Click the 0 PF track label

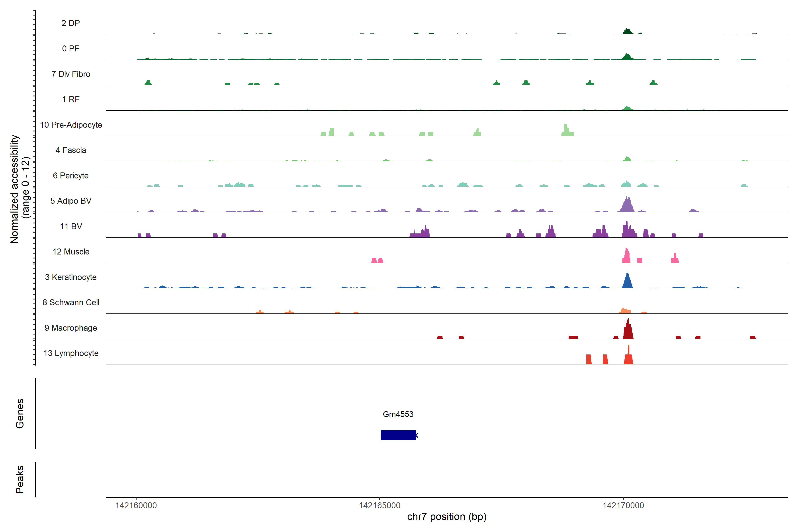70,49
